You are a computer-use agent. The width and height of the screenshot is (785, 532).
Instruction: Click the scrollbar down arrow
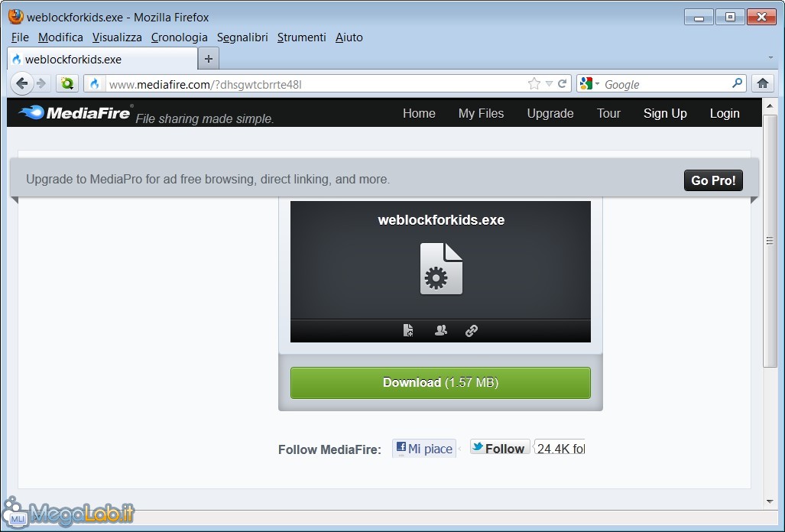[770, 501]
